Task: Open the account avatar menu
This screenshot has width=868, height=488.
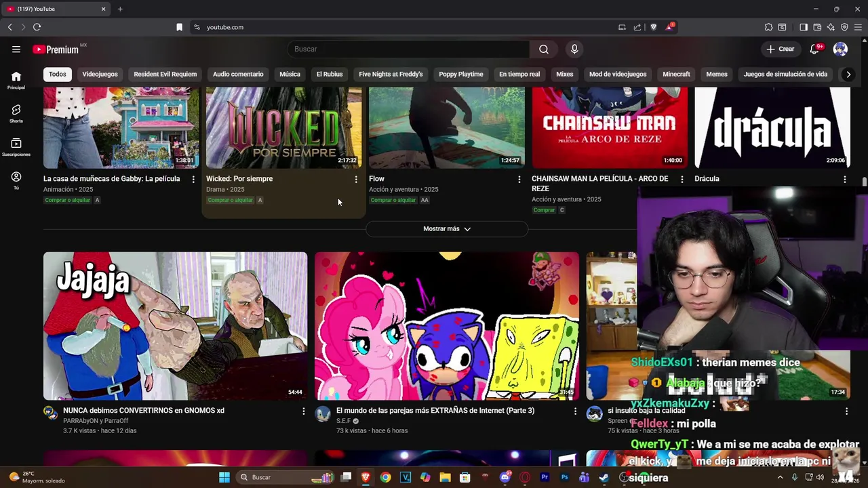Action: pyautogui.click(x=840, y=49)
